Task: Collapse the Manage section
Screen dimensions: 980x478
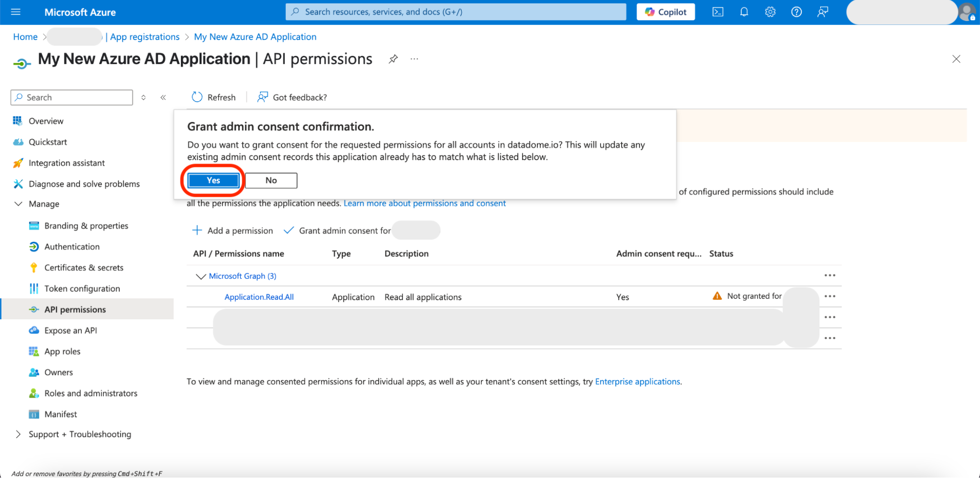Action: (18, 204)
